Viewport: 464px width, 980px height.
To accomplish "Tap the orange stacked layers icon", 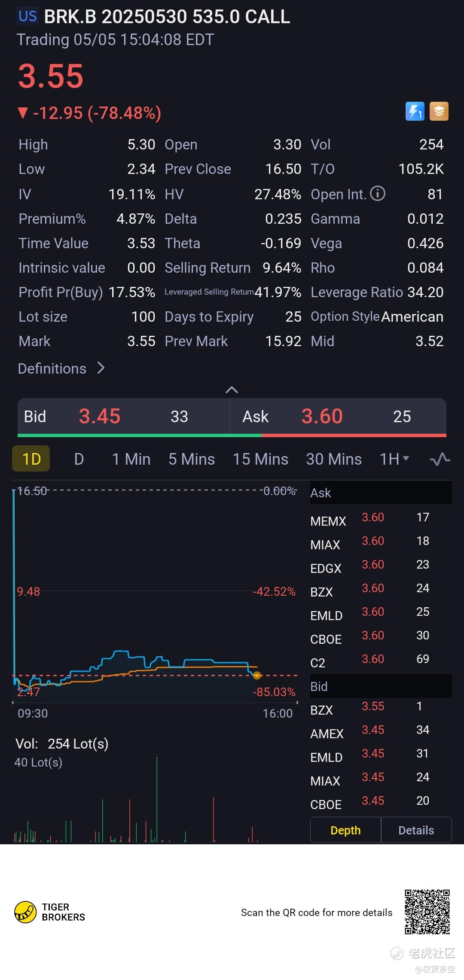I will pos(439,112).
